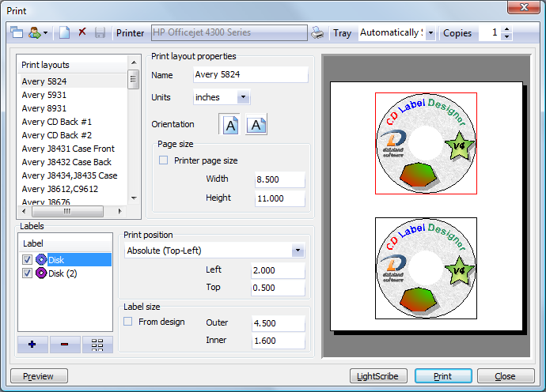The image size is (546, 392).
Task: Click the window layout icon in toolbar
Action: [x=17, y=32]
